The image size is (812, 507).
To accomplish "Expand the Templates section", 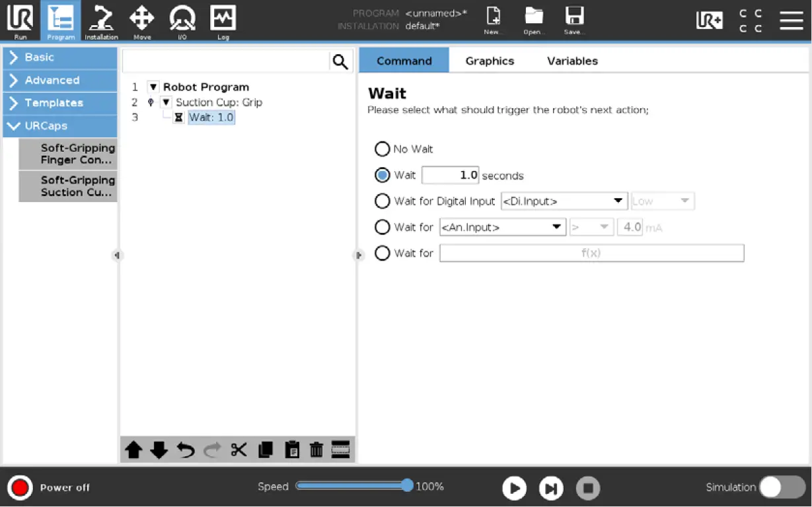I will [x=60, y=103].
